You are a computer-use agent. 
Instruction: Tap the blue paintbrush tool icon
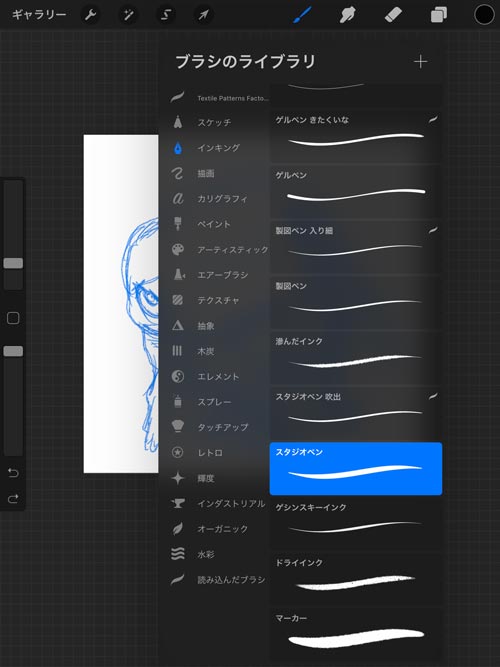click(302, 15)
